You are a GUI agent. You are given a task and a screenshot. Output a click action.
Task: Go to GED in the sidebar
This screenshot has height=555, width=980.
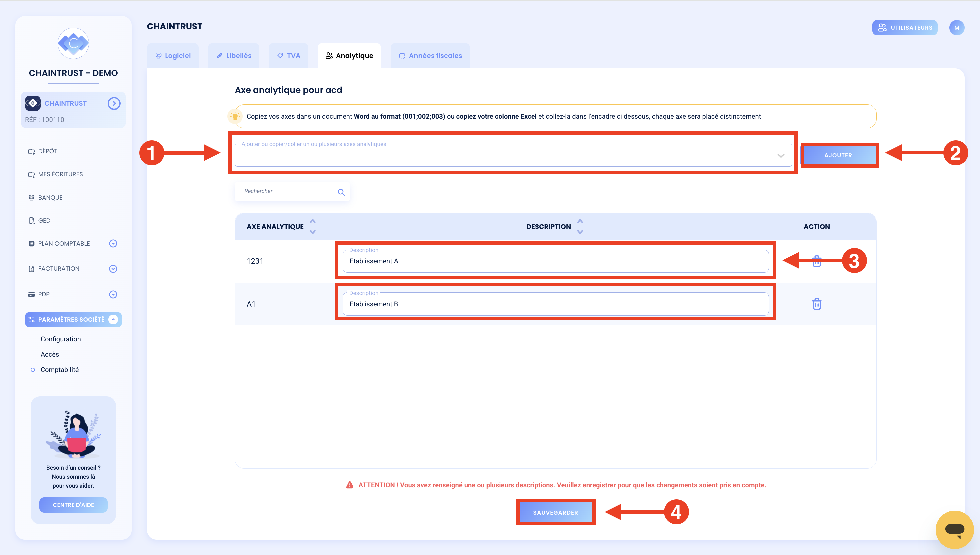click(x=44, y=221)
